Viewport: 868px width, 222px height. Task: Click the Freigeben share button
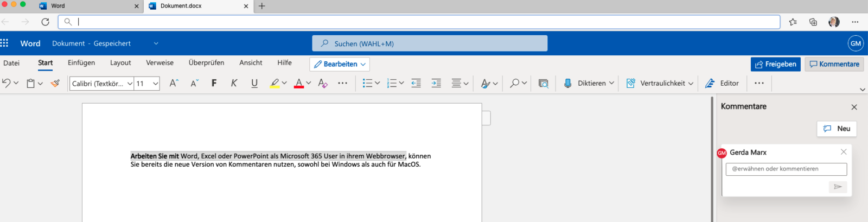(776, 64)
